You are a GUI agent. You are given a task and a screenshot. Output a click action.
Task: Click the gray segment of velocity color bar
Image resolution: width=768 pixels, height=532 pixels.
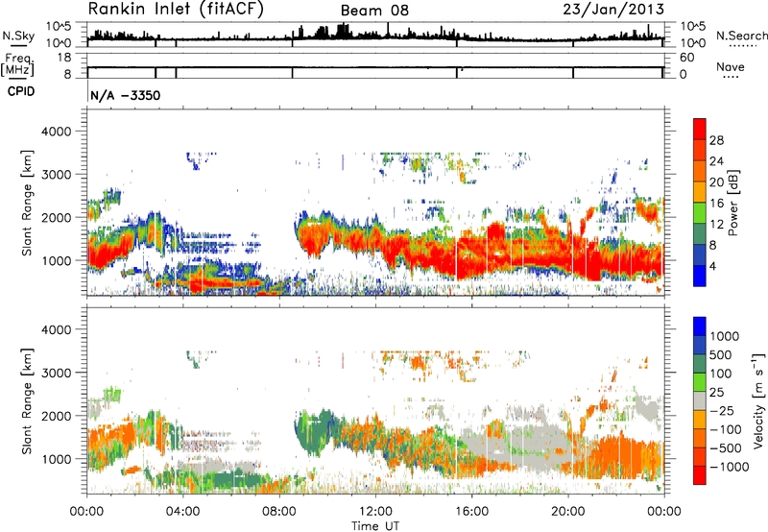pos(700,400)
